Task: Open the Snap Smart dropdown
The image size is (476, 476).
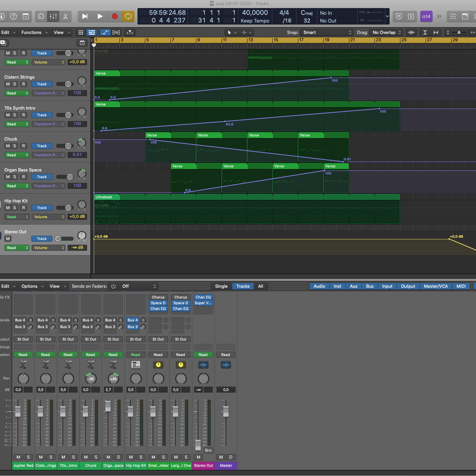Action: [x=327, y=33]
